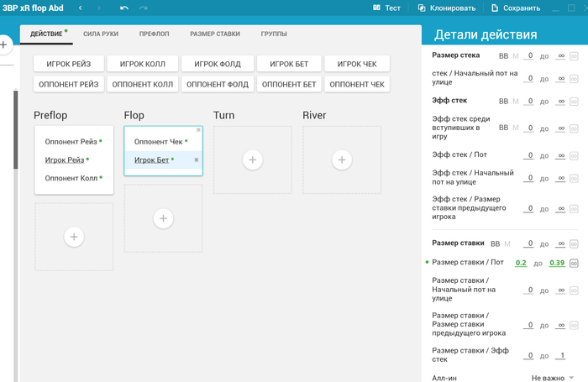588x382 pixels.
Task: Click the Эфф стек / Пот minimum field
Action: [x=528, y=155]
